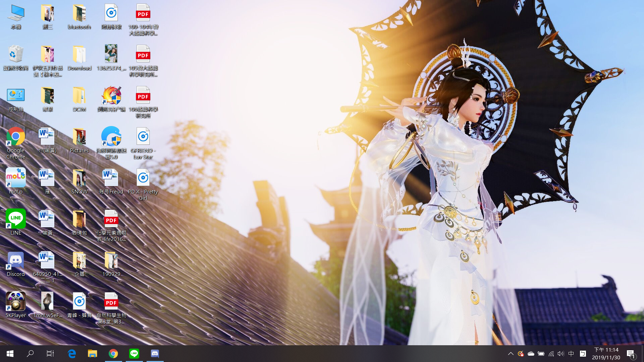
Task: Open the 本機 (This PC) desktop icon
Action: pyautogui.click(x=16, y=17)
